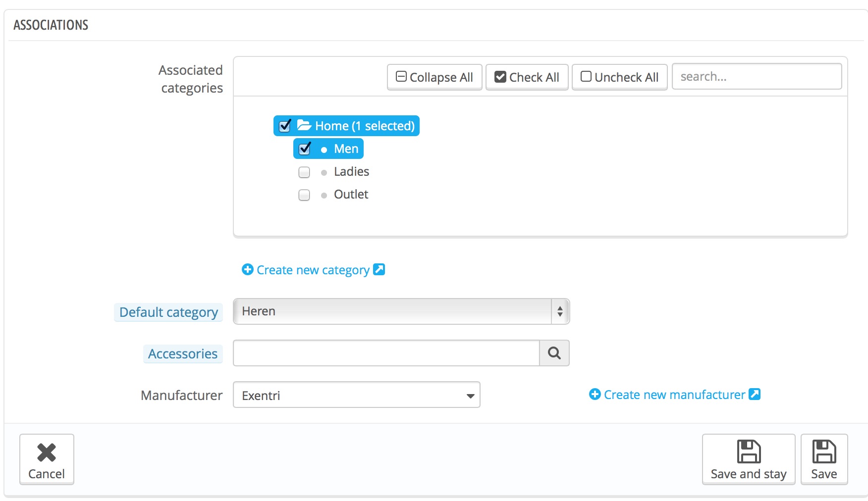
Task: Click the Home open-folder icon
Action: pos(304,125)
